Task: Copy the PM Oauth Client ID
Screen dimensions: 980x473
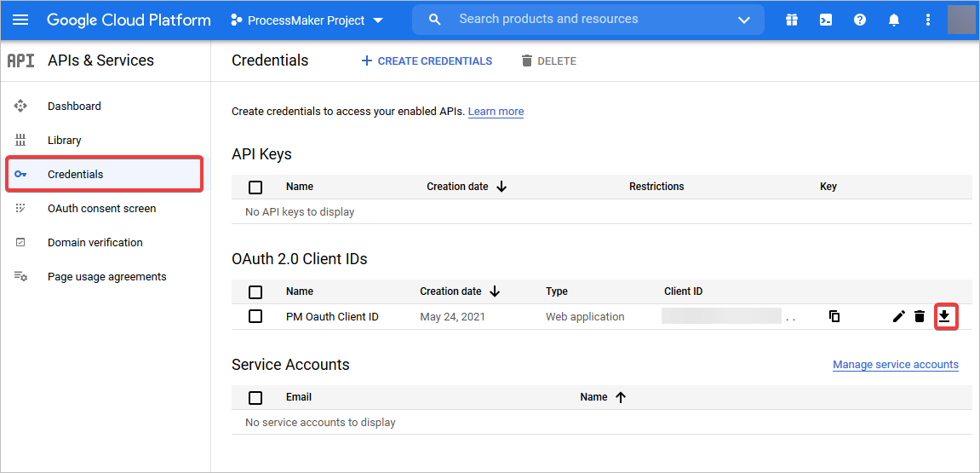Action: click(x=834, y=316)
